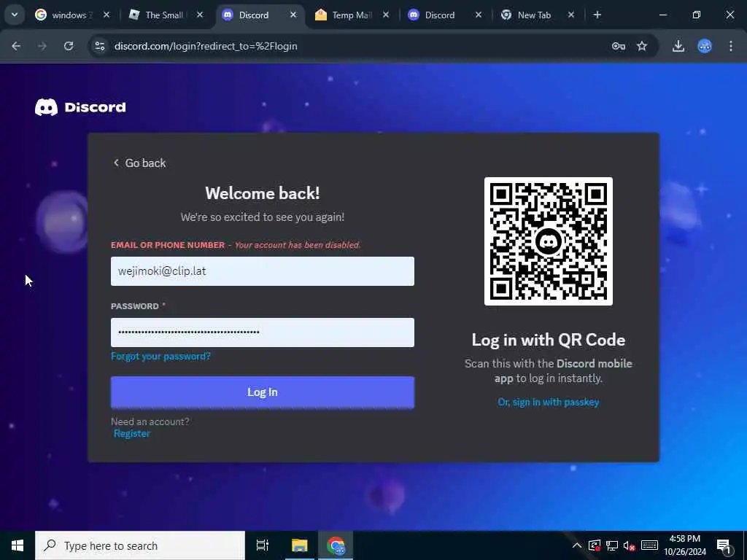Show hidden system tray icons

click(576, 545)
